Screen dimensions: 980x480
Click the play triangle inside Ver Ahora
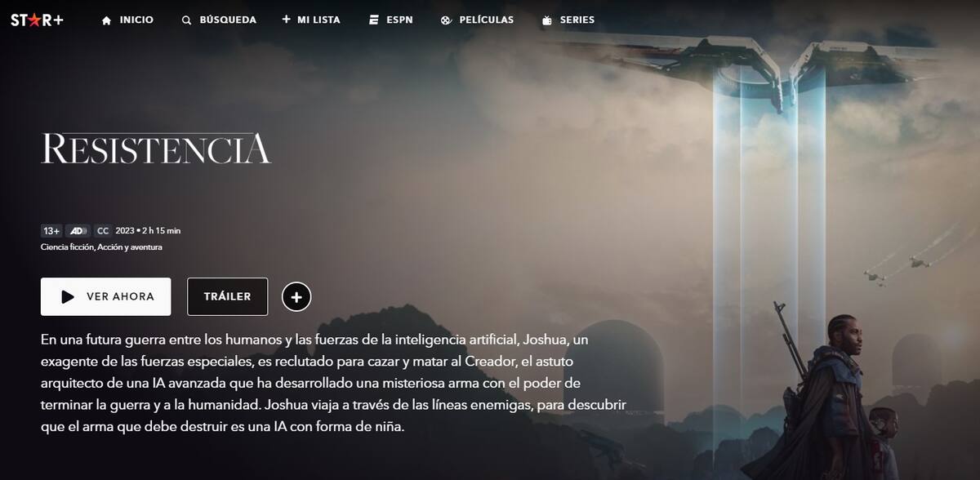coord(68,297)
